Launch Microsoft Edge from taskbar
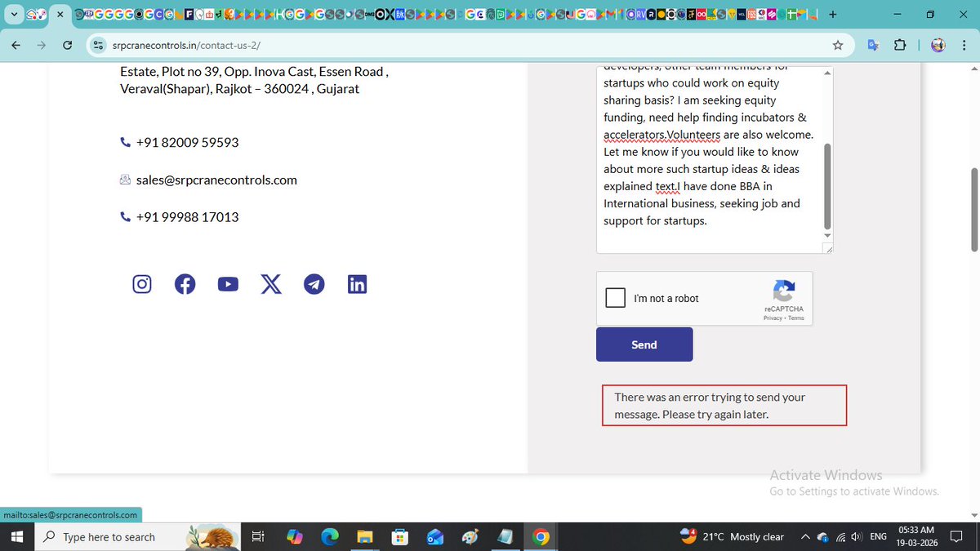Viewport: 980px width, 551px height. pyautogui.click(x=330, y=536)
